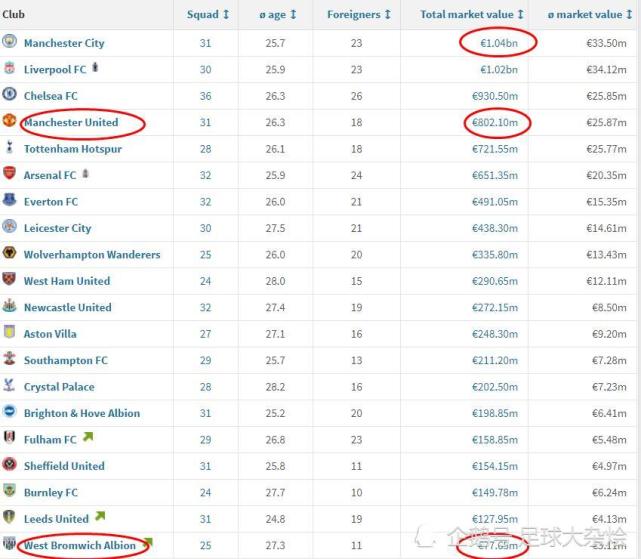
Task: Open the Newcastle United club link
Action: (67, 308)
